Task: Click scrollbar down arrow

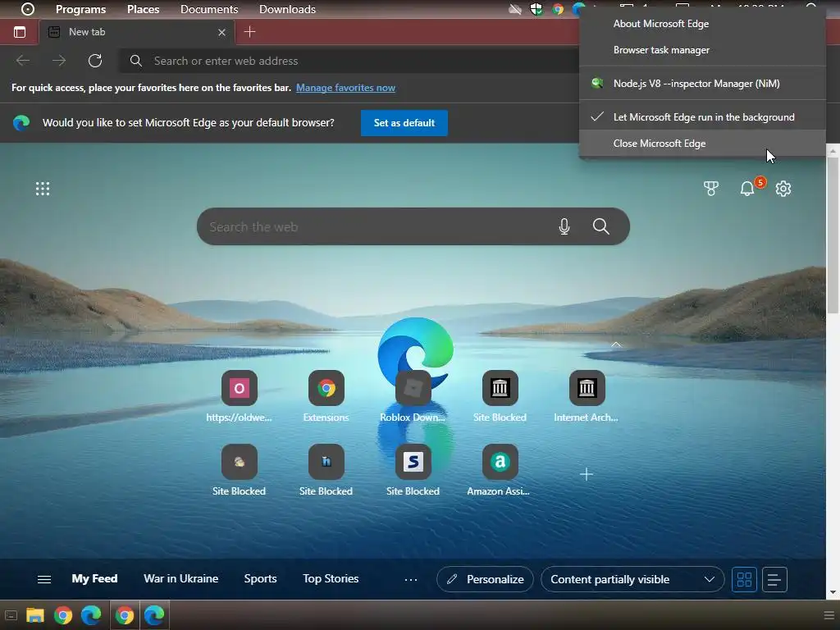Action: click(x=833, y=592)
